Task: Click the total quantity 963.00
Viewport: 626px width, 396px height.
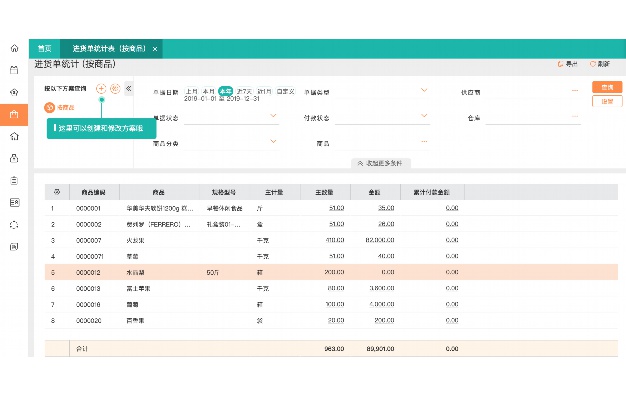Action: pos(334,349)
